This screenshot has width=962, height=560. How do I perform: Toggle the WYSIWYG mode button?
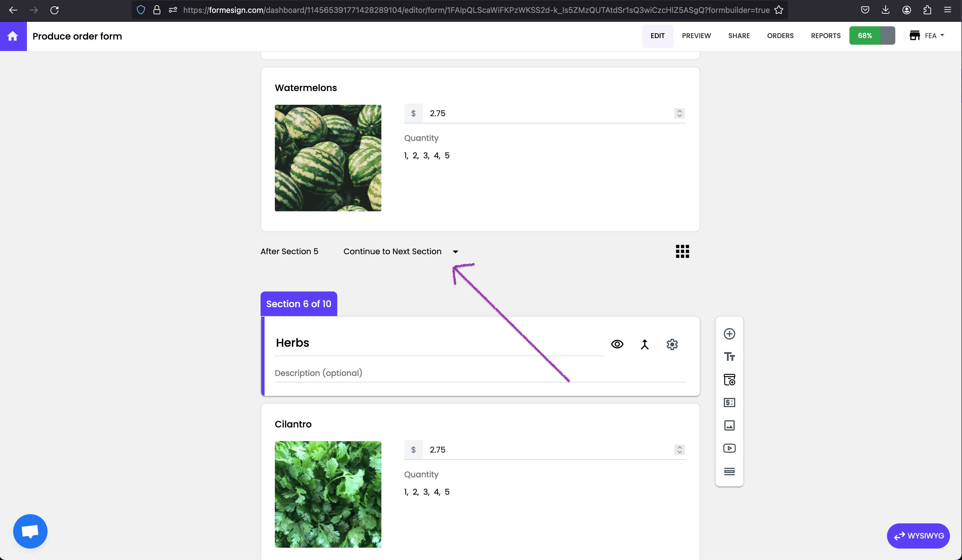point(918,536)
